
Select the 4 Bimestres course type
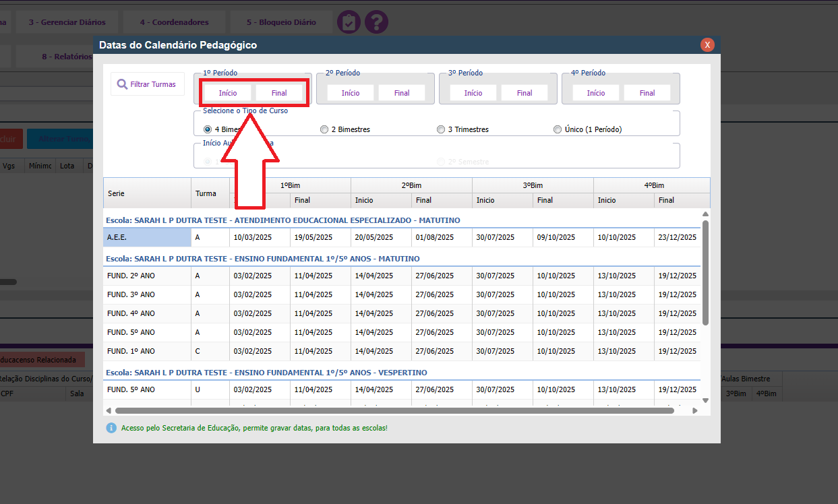[x=208, y=129]
